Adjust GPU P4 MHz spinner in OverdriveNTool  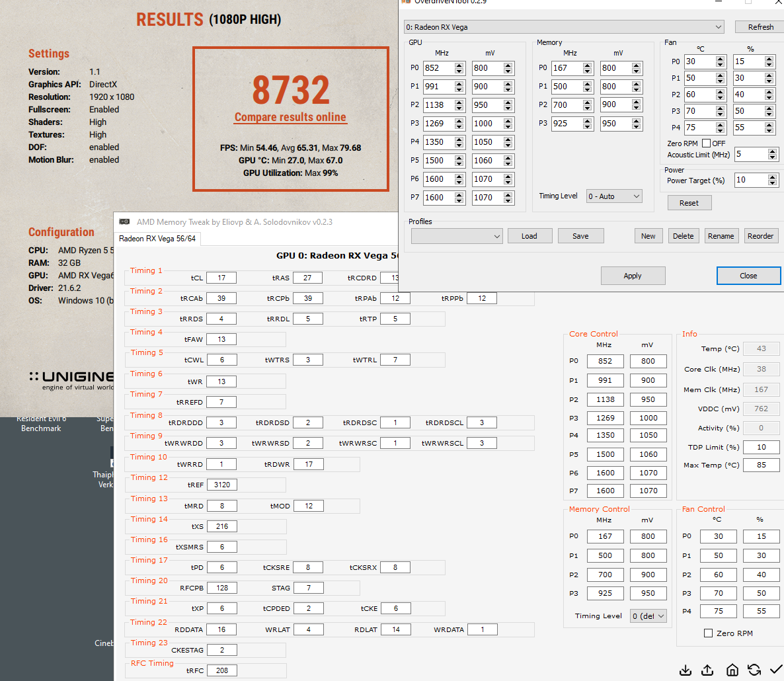point(459,142)
